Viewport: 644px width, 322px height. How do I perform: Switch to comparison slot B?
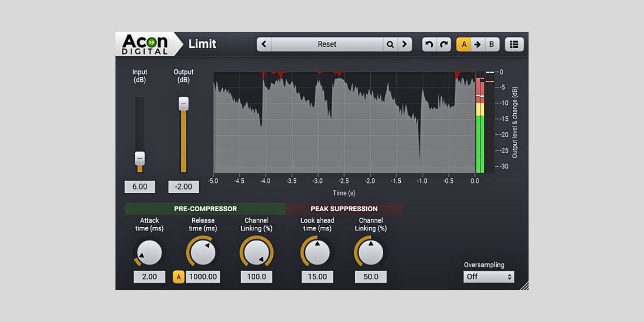click(491, 44)
